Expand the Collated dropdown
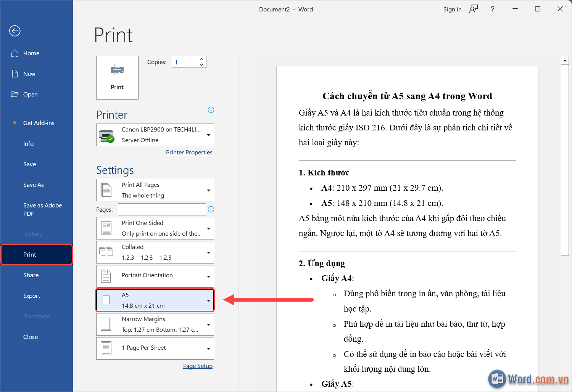This screenshot has width=572, height=392. (x=209, y=252)
